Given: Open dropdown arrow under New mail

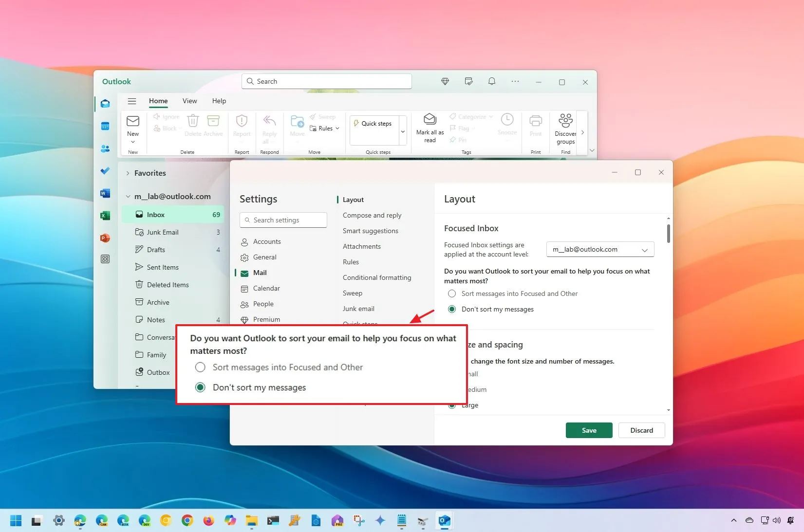Looking at the screenshot, I should [x=133, y=142].
